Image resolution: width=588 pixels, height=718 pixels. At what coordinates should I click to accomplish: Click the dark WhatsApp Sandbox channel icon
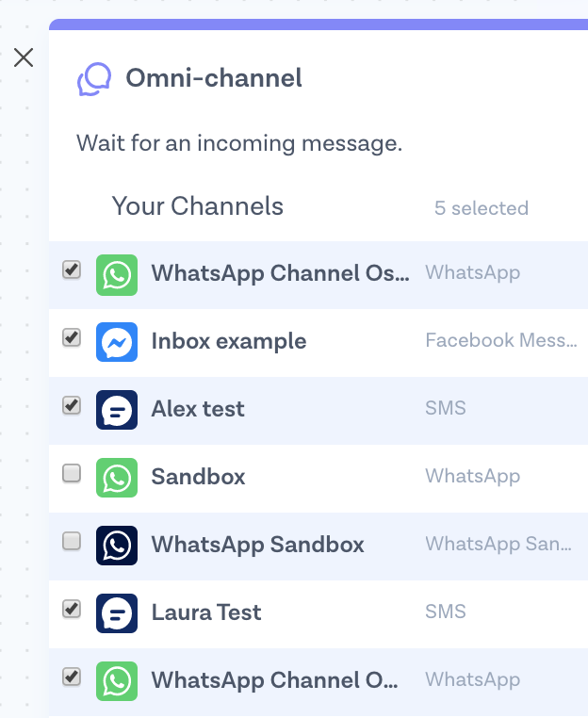[117, 545]
